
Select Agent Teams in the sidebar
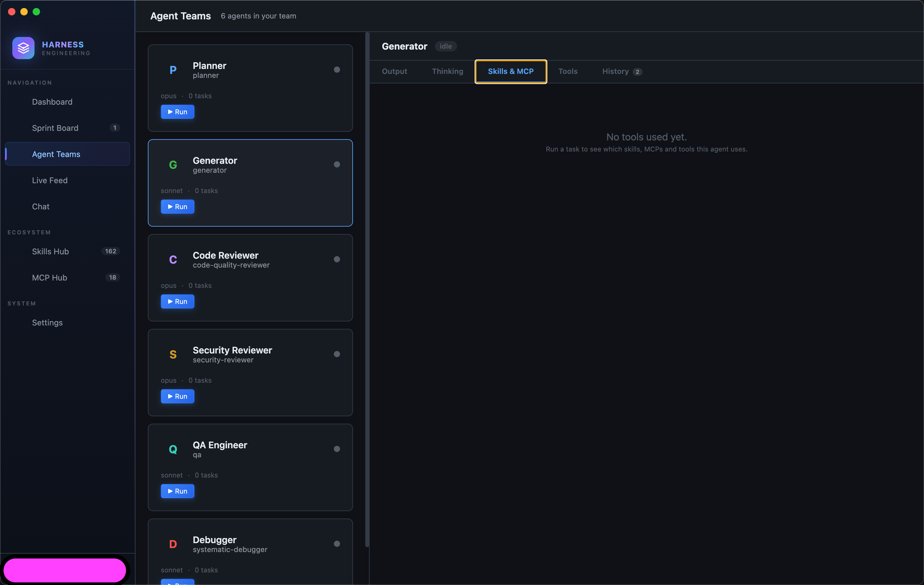coord(67,154)
